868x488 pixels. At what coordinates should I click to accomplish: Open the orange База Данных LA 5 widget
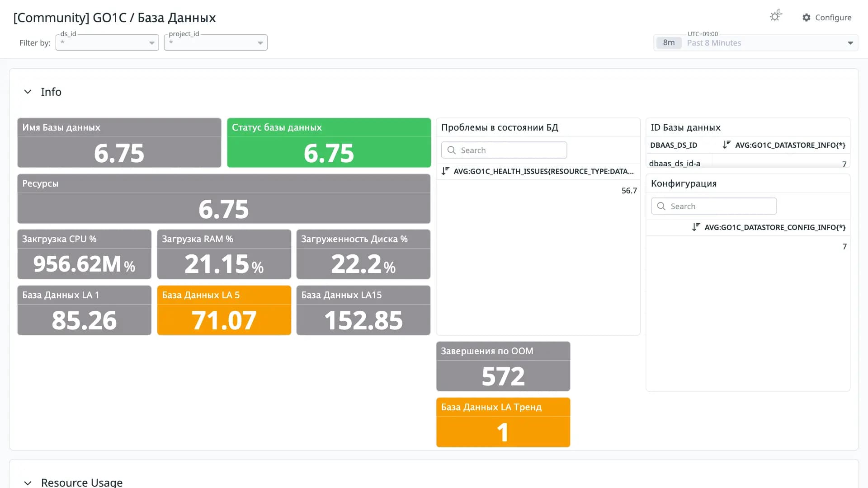click(224, 310)
